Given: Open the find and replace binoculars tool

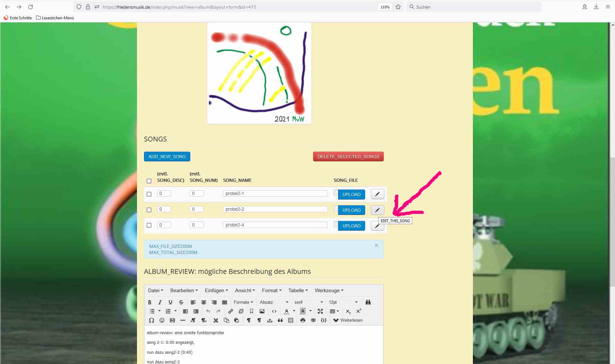Looking at the screenshot, I should click(x=368, y=302).
